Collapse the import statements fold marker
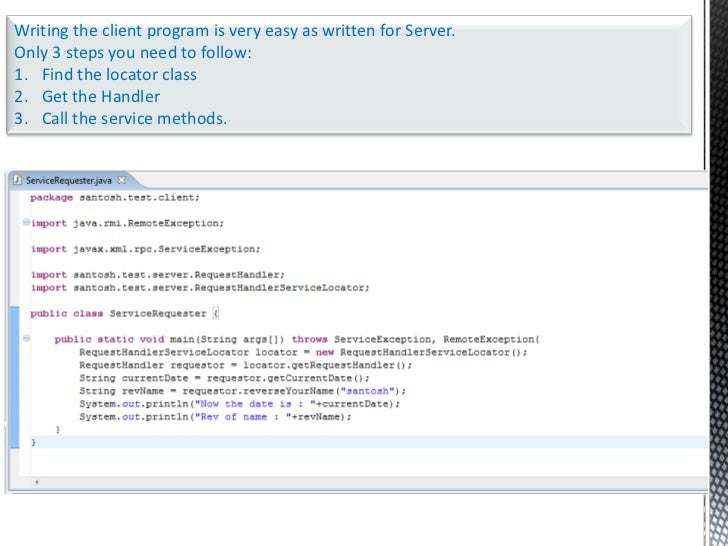This screenshot has height=546, width=728. pyautogui.click(x=26, y=223)
